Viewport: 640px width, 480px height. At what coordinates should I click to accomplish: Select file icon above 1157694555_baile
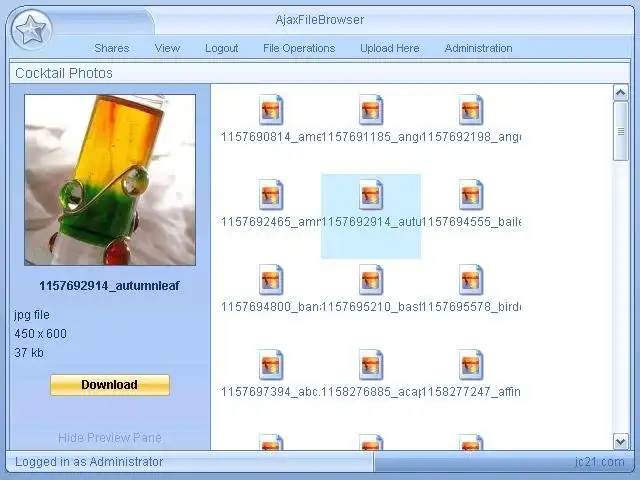(471, 195)
